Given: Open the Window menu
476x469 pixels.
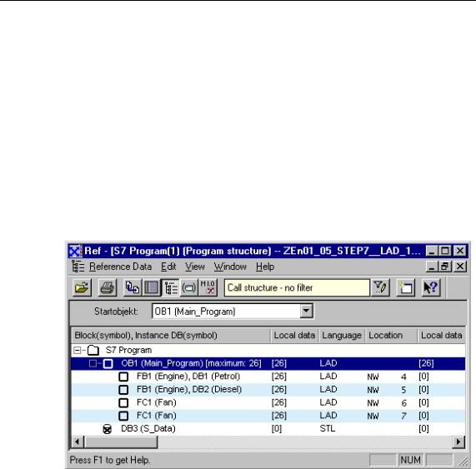Looking at the screenshot, I should click(x=230, y=267).
